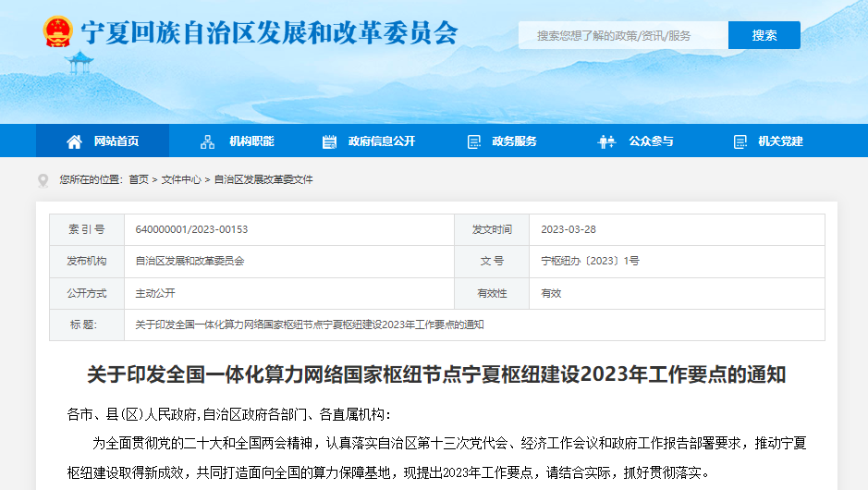
Task: Select the document number 宁枢纽办〔2023〕1号
Action: [590, 261]
